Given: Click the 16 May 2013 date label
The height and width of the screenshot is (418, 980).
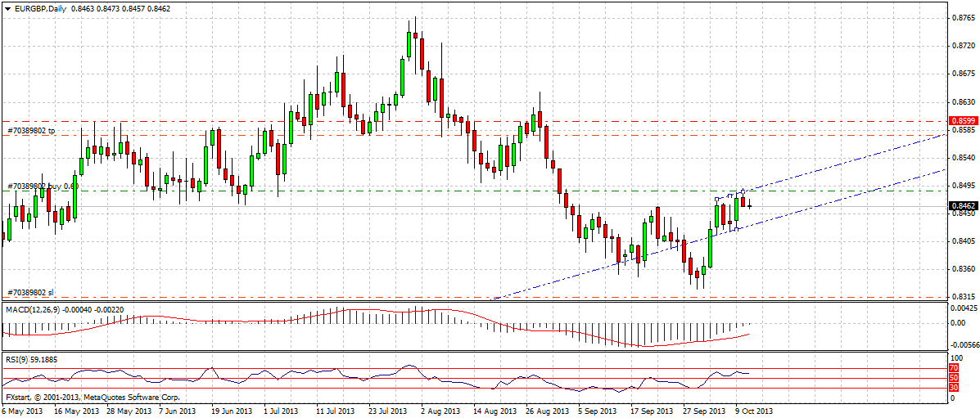Looking at the screenshot, I should pyautogui.click(x=76, y=412).
